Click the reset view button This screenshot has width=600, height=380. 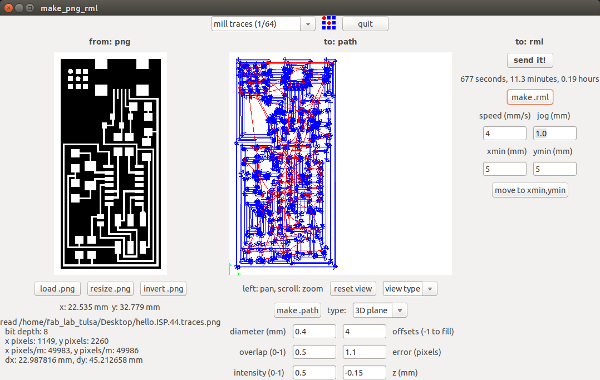coord(353,289)
